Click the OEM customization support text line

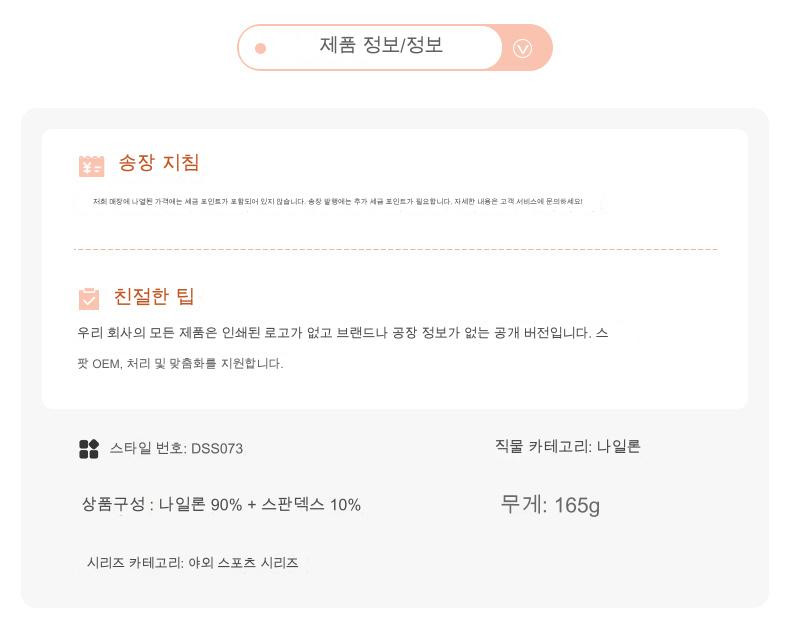click(x=180, y=364)
